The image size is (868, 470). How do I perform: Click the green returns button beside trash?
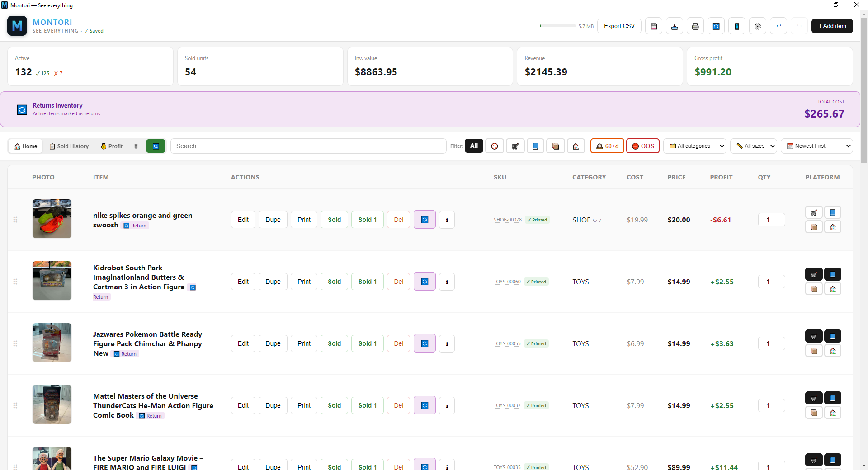click(x=156, y=146)
